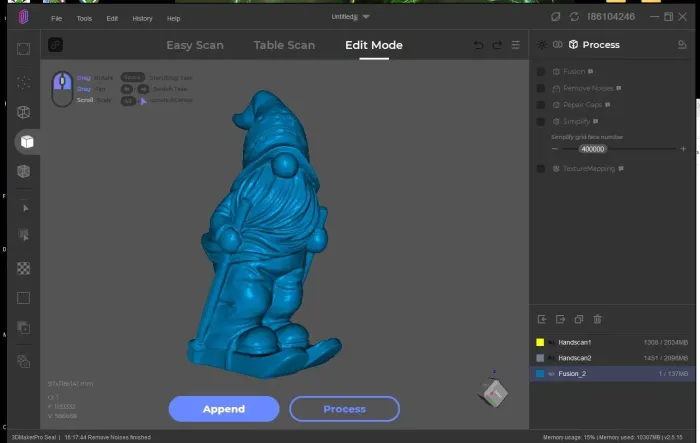The height and width of the screenshot is (443, 700).
Task: Select the textured mesh cube display mode
Action: (x=24, y=171)
